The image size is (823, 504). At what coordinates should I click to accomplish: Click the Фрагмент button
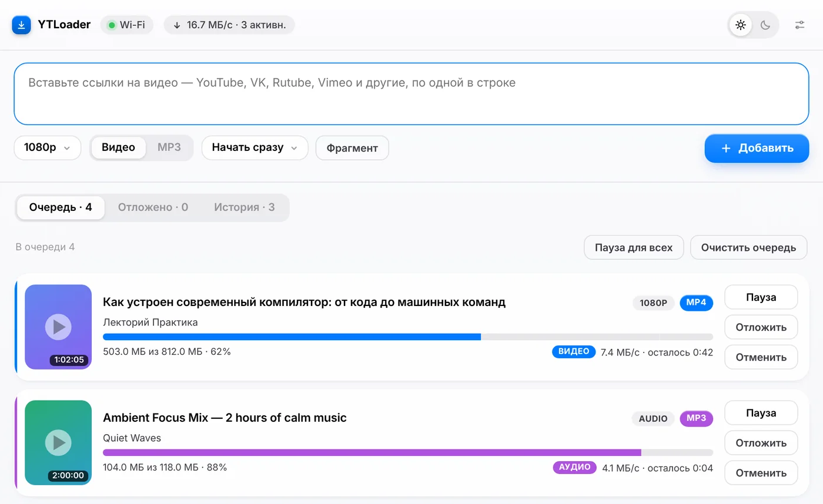(352, 148)
